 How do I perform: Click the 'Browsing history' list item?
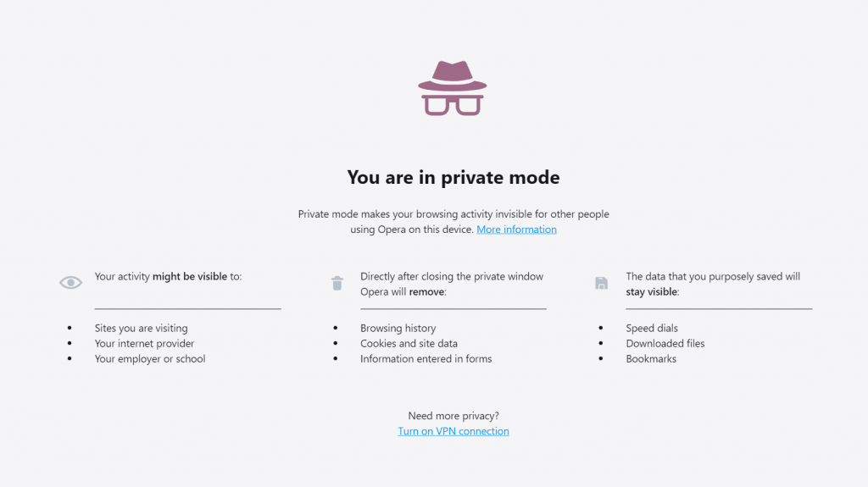(x=398, y=328)
